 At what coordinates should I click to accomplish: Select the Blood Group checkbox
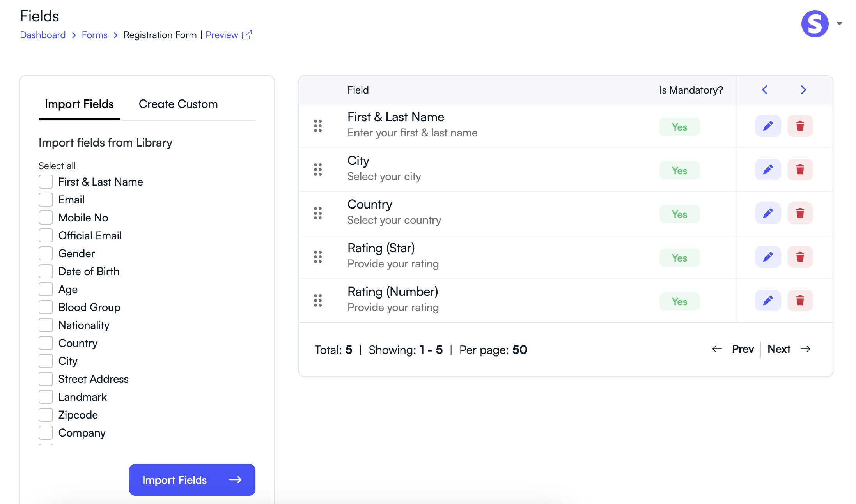click(46, 307)
